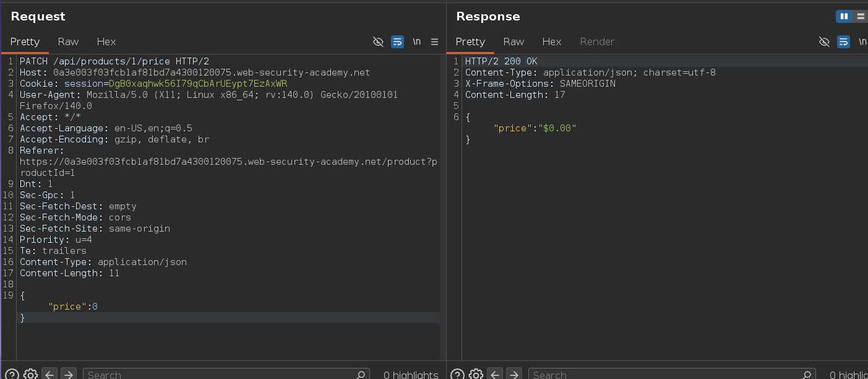Click the X-Frame-Options: SAMEORIGIN header
This screenshot has height=379, width=868.
(540, 84)
